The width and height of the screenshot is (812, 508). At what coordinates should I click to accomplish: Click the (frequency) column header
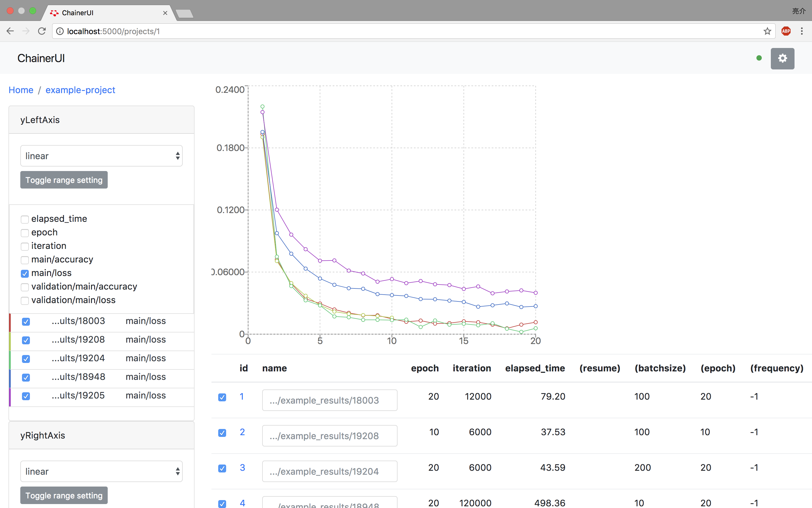[777, 368]
